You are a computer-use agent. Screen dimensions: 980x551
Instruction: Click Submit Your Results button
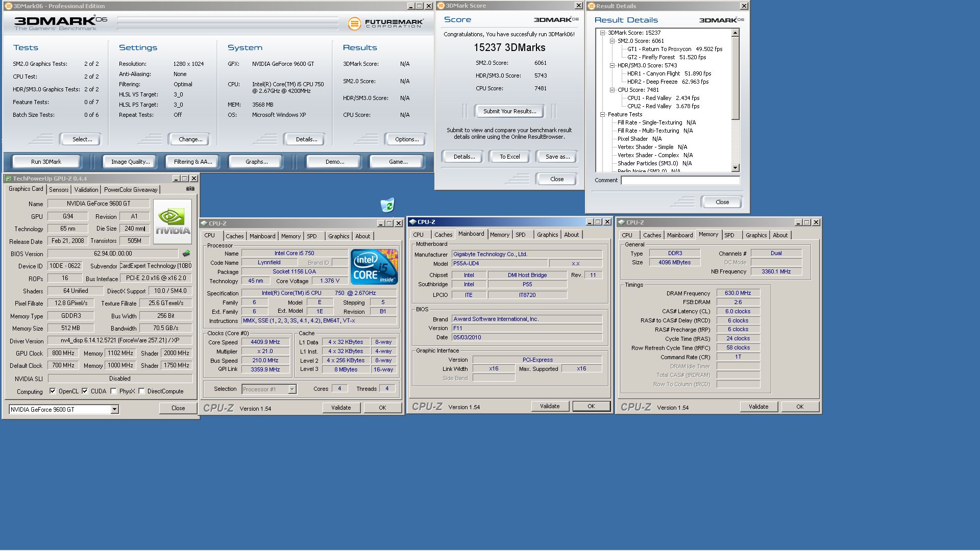509,111
